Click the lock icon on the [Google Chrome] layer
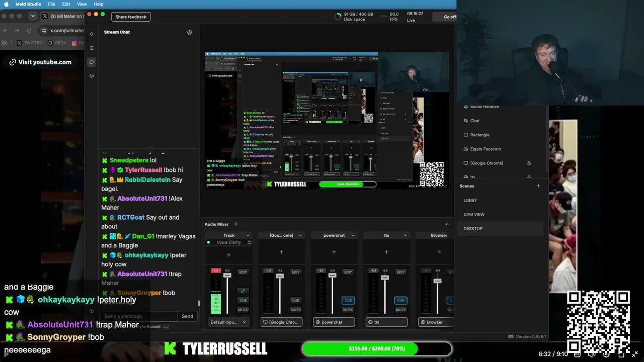 pos(529,163)
